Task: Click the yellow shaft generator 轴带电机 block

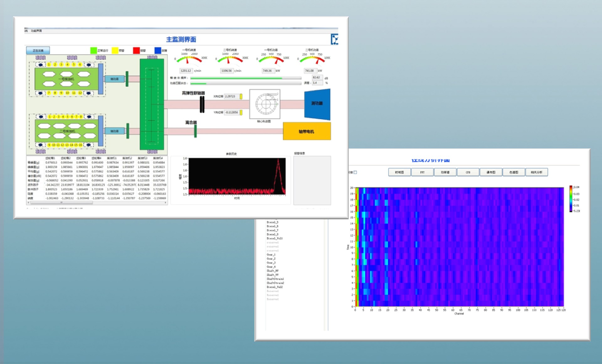Action: click(307, 131)
